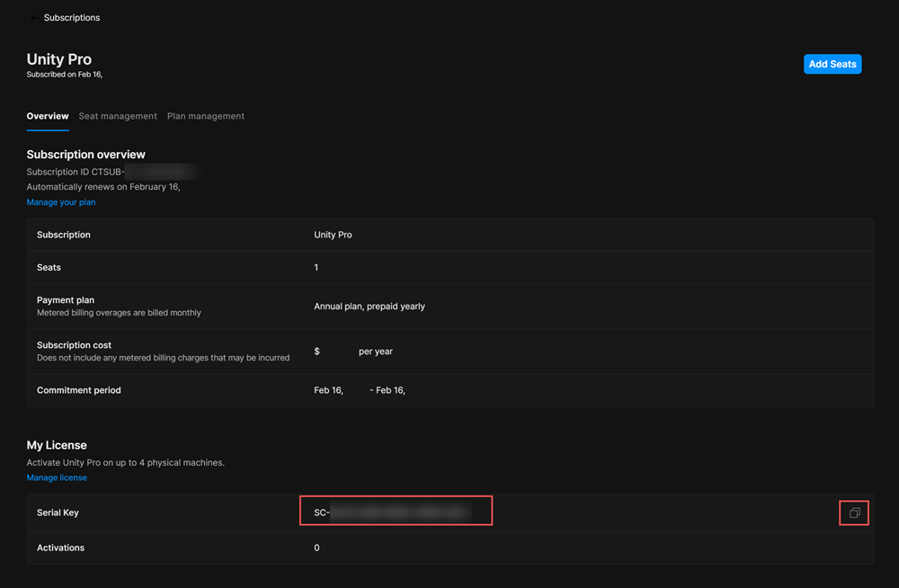
Task: Click the Activations row label
Action: (60, 548)
